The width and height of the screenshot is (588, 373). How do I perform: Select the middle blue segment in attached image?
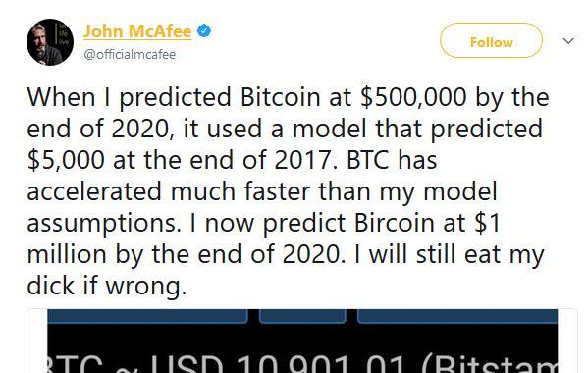pyautogui.click(x=302, y=316)
